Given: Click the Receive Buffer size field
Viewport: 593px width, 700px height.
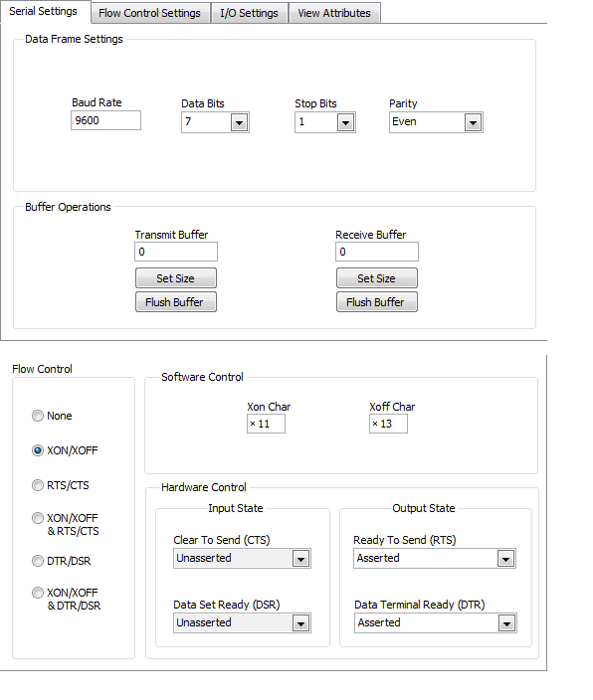Looking at the screenshot, I should 377,252.
